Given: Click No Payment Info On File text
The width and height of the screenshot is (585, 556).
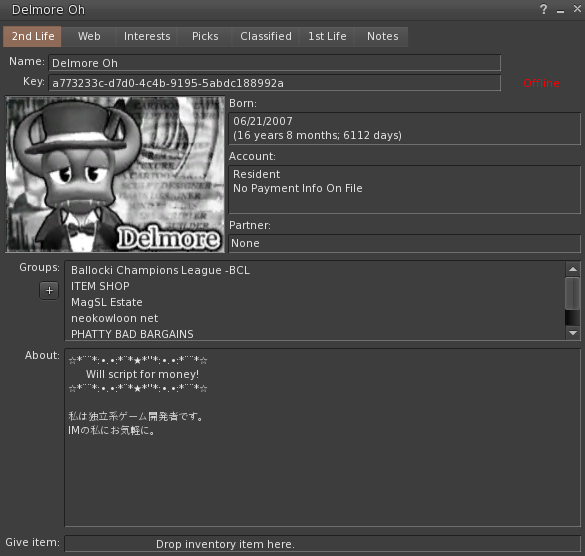Looking at the screenshot, I should click(298, 188).
